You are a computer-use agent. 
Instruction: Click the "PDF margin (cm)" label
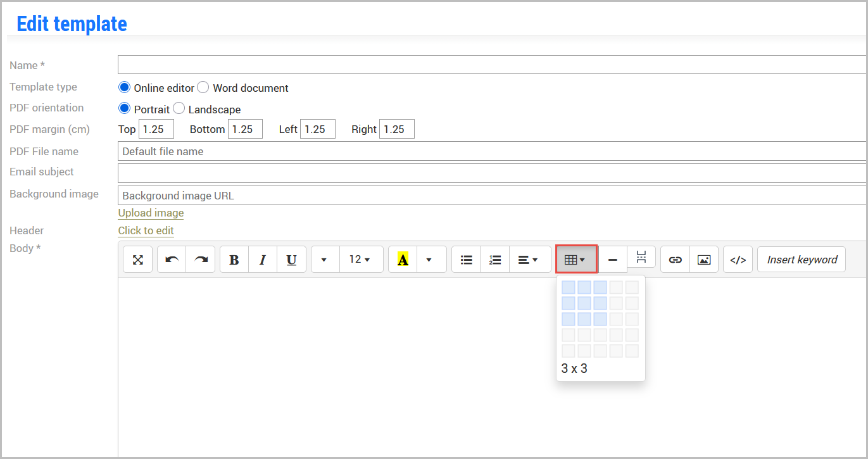[49, 129]
